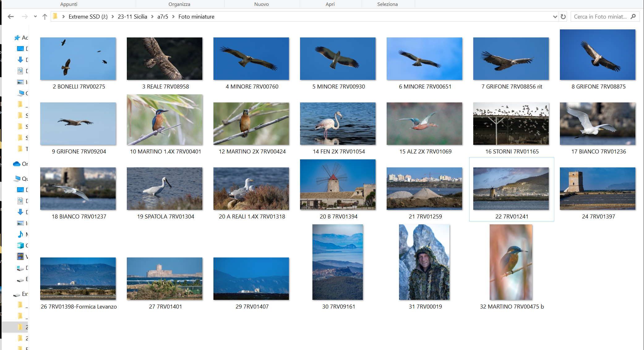Click the Back navigation arrow
The height and width of the screenshot is (350, 644).
[11, 17]
